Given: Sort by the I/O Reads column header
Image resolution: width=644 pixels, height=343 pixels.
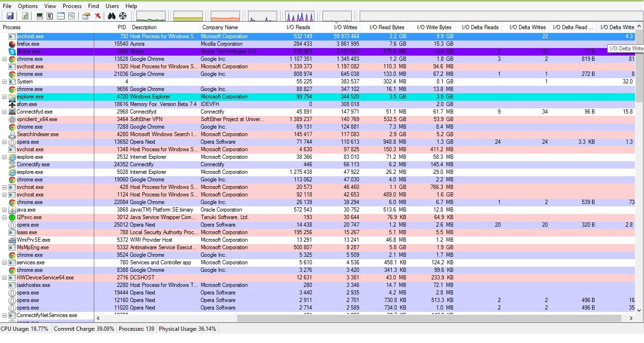Looking at the screenshot, I should coord(289,27).
